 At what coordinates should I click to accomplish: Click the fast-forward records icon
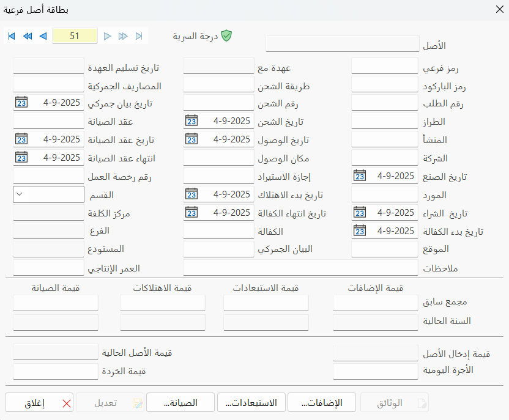(x=123, y=36)
